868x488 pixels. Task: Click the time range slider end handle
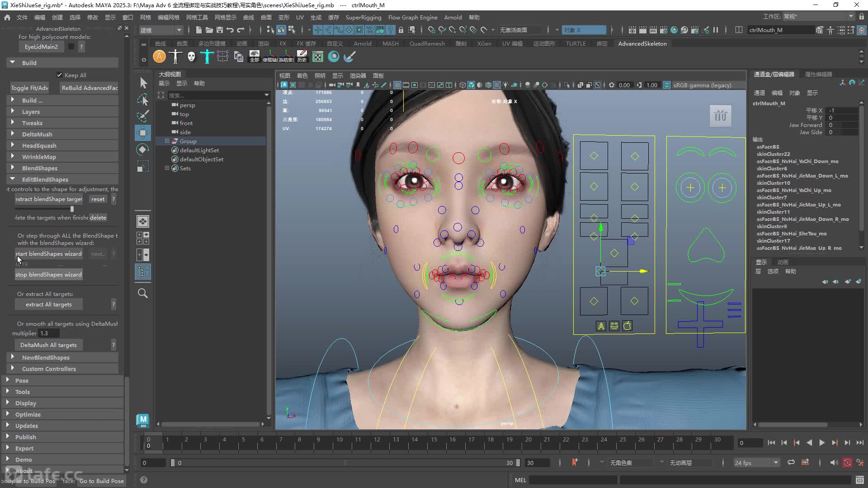tap(518, 463)
